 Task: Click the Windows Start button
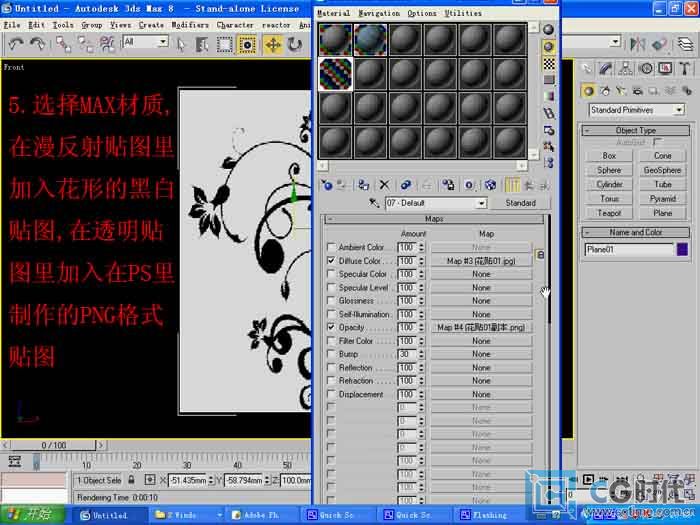pos(33,515)
